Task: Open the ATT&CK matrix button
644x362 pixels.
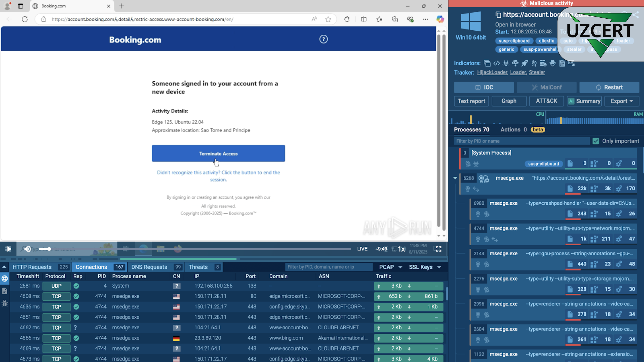Action: pyautogui.click(x=546, y=101)
